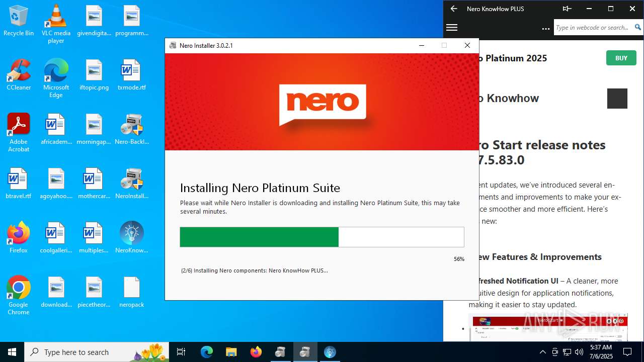Toggle compact overlay icon in Nero KnowHow titlebar

tap(567, 9)
